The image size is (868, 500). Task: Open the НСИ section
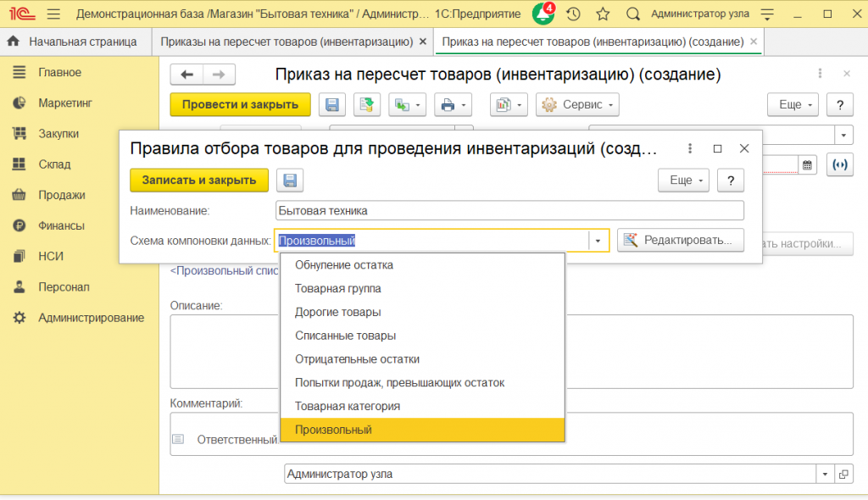tap(50, 257)
